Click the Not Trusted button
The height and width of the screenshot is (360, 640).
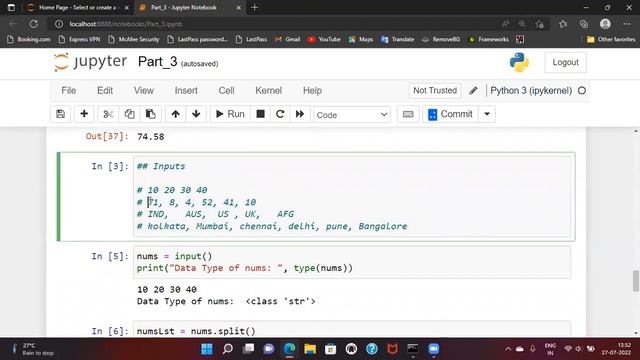[435, 91]
